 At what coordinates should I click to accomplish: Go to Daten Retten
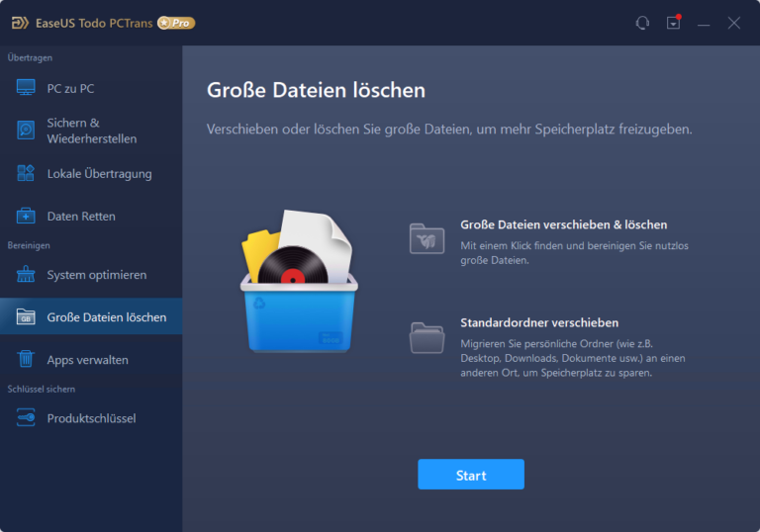click(91, 217)
